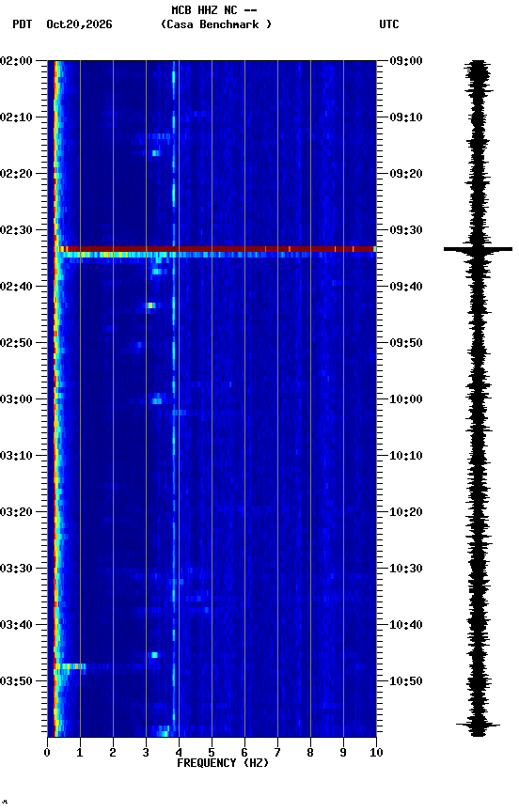Click the station title 'MCB HHZ NC --'
Viewport: 519px width, 812px height.
point(214,10)
